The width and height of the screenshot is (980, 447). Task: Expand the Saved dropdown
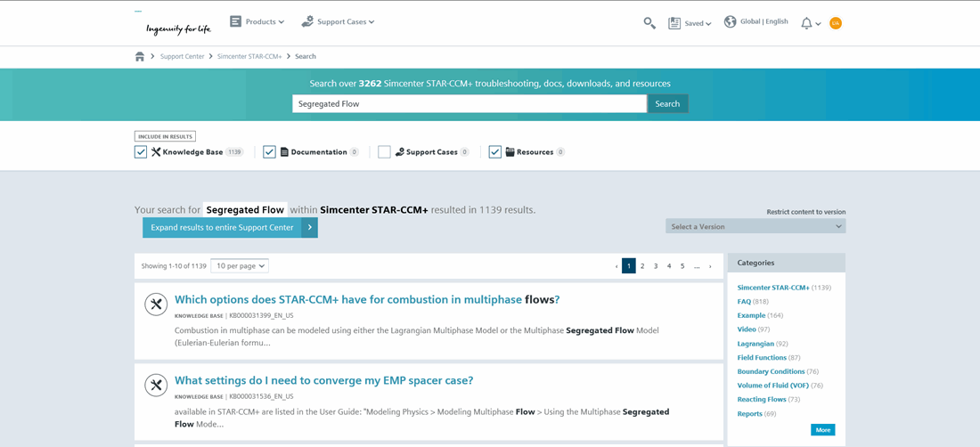(x=698, y=24)
